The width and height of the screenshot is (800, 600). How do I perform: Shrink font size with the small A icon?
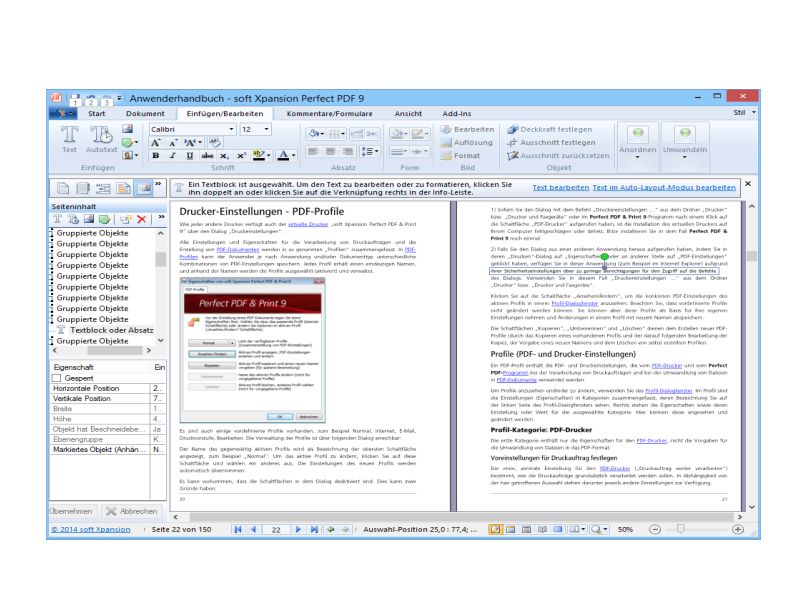pyautogui.click(x=173, y=143)
